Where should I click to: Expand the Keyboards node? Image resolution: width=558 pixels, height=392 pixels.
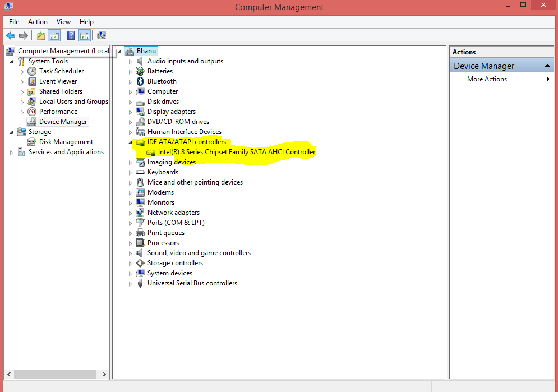130,173
